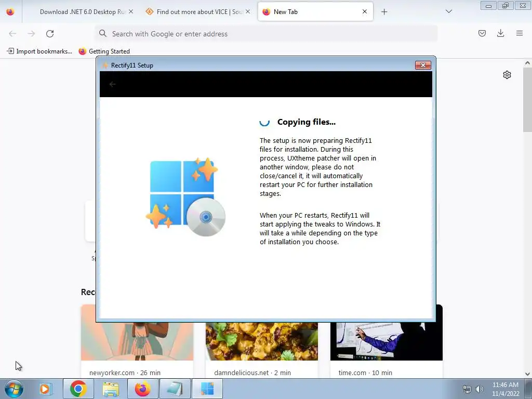The image size is (532, 399).
Task: Reload the current Firefox page
Action: [x=50, y=34]
